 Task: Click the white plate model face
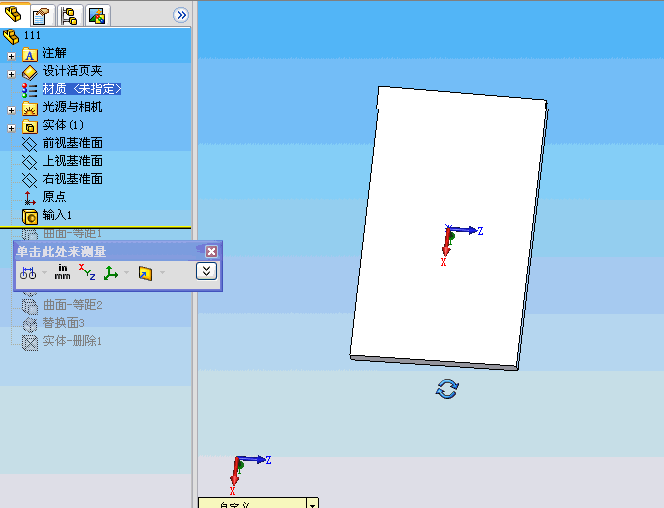pyautogui.click(x=448, y=228)
